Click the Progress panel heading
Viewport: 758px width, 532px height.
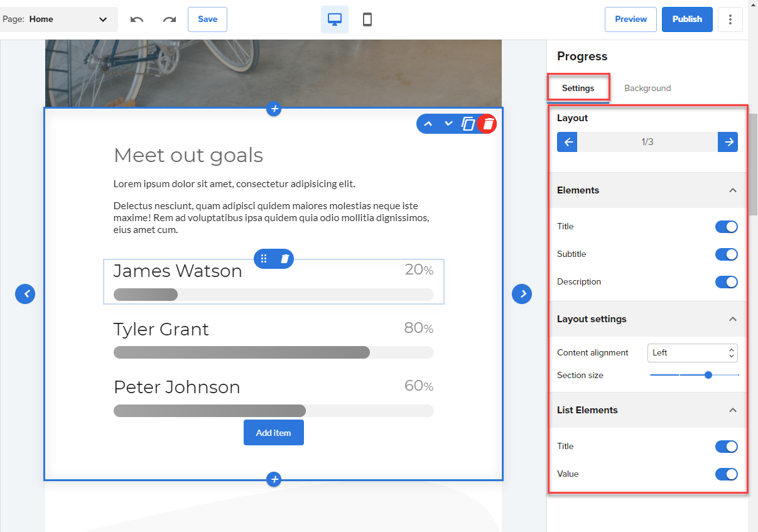click(x=582, y=57)
